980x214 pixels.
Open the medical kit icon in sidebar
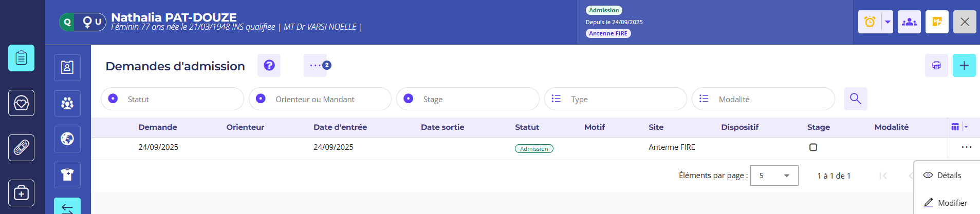21,193
